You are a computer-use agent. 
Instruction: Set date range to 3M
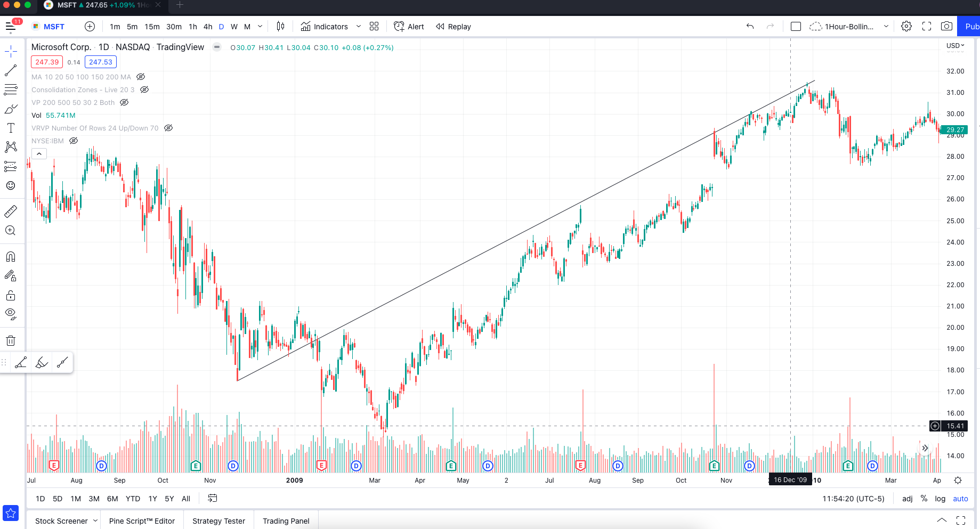(x=94, y=499)
